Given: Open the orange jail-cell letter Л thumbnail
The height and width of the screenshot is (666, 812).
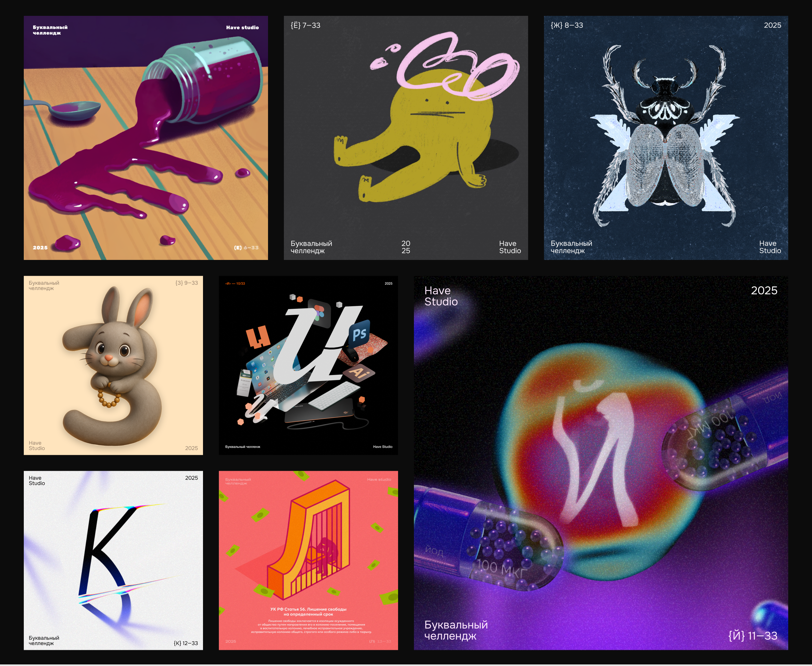Looking at the screenshot, I should click(308, 560).
